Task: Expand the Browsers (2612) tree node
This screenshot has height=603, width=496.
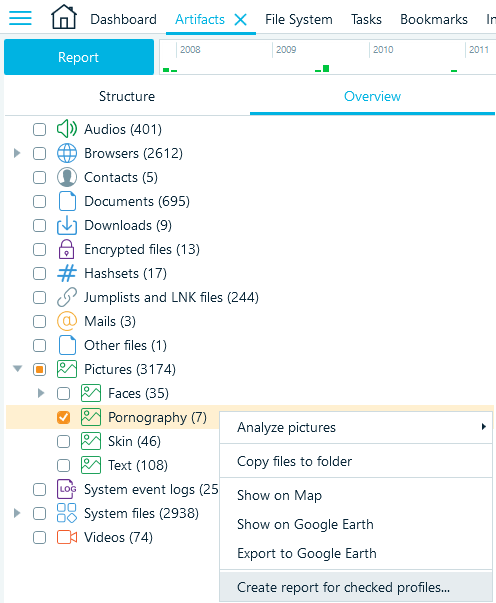Action: coord(17,153)
